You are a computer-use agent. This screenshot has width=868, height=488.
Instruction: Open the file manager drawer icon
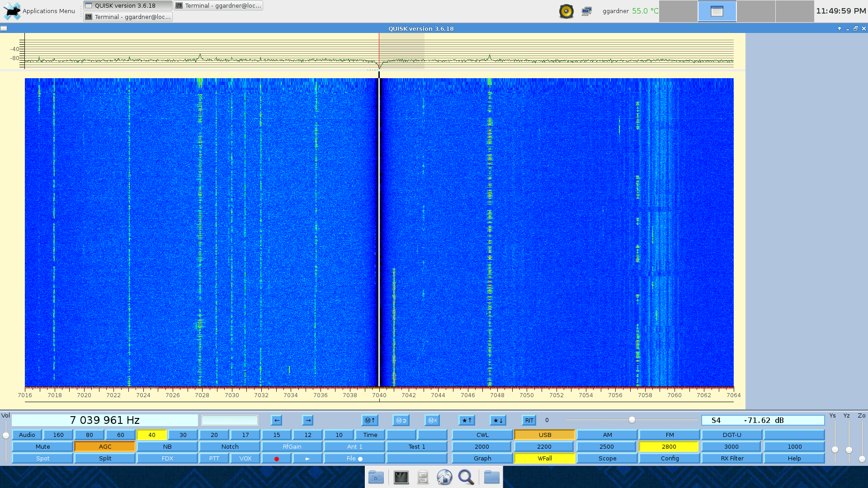point(423,477)
